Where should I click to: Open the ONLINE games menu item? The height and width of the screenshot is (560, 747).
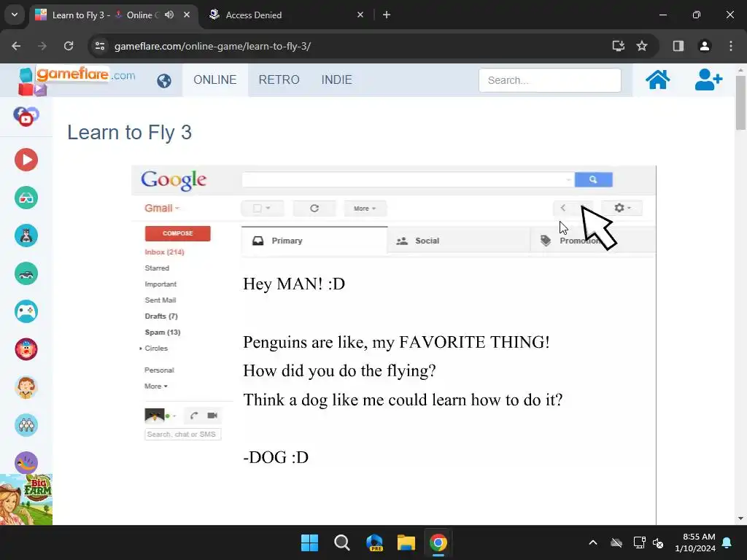(215, 79)
